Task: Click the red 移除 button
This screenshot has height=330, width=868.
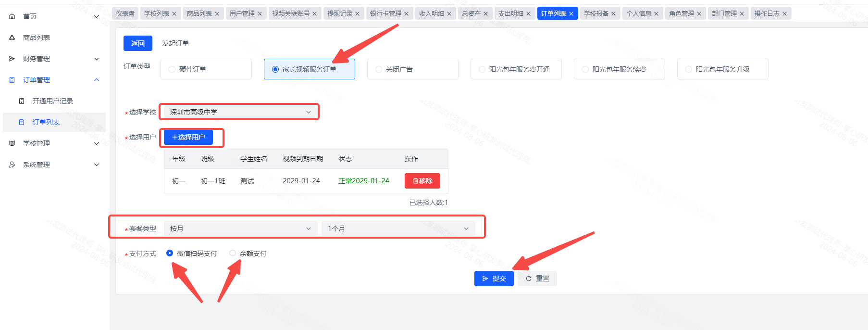Action: 422,181
